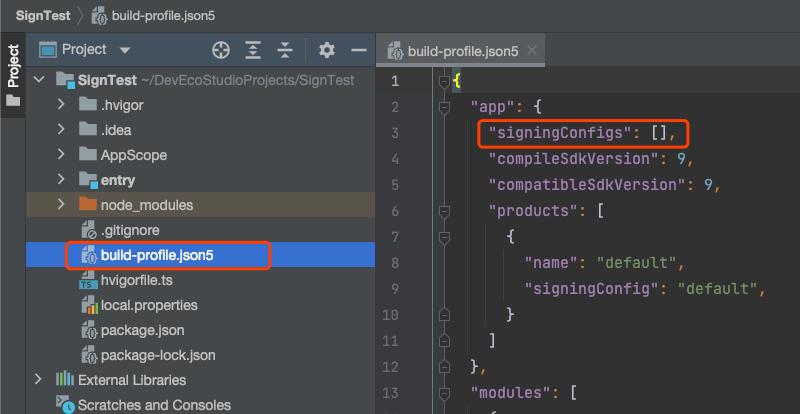Click the Collapse All toolbar icon

tap(286, 49)
